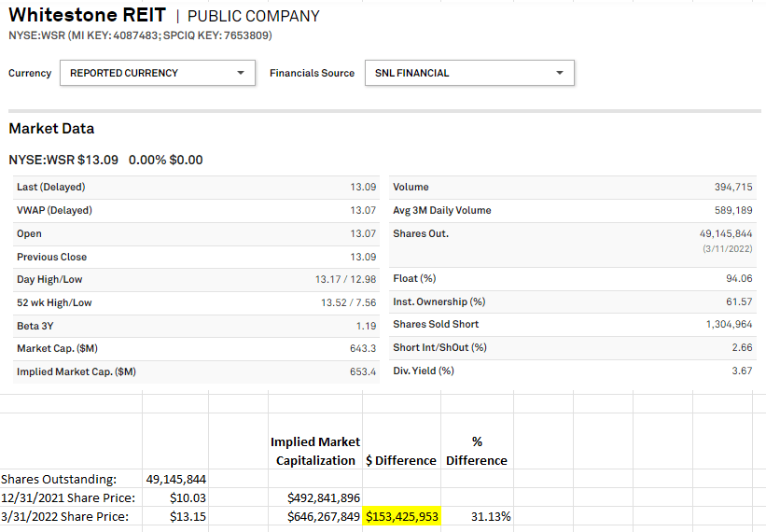Select the $492,841,896 cell
The height and width of the screenshot is (532, 766).
(315, 497)
